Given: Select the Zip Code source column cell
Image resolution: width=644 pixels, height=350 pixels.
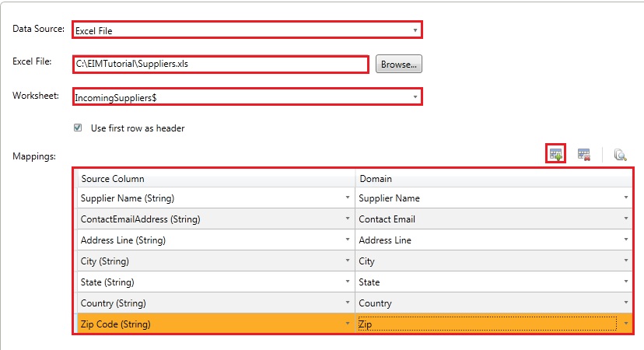Looking at the screenshot, I should pos(210,324).
